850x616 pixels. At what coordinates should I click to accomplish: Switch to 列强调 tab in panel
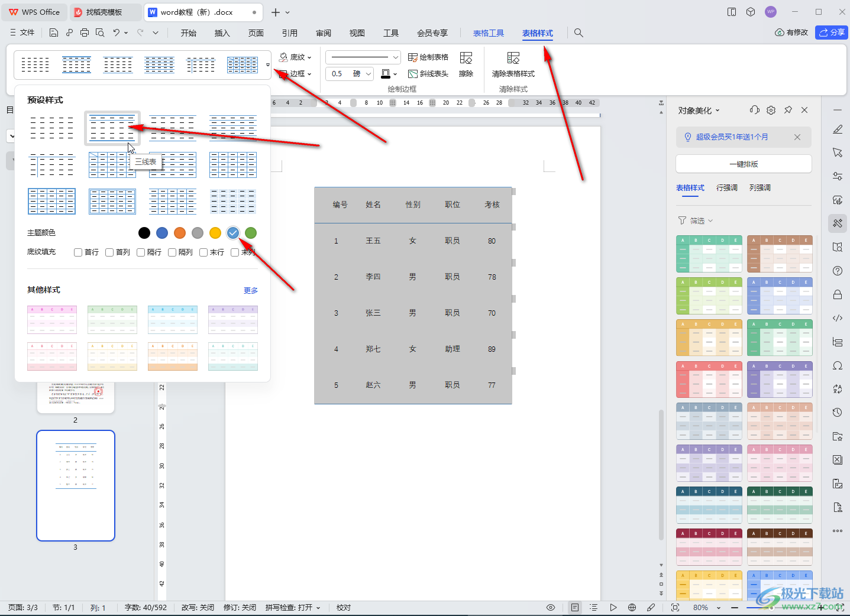point(760,188)
